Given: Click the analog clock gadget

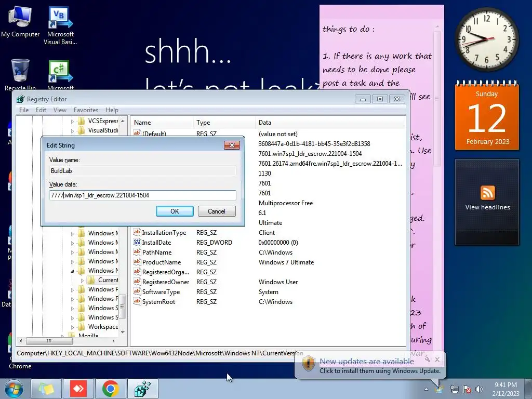Looking at the screenshot, I should click(487, 39).
